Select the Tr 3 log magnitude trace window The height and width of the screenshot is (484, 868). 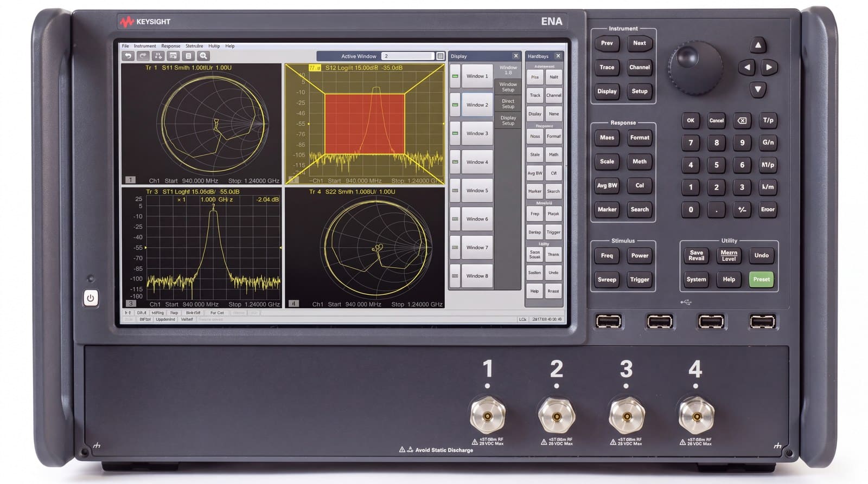[201, 248]
